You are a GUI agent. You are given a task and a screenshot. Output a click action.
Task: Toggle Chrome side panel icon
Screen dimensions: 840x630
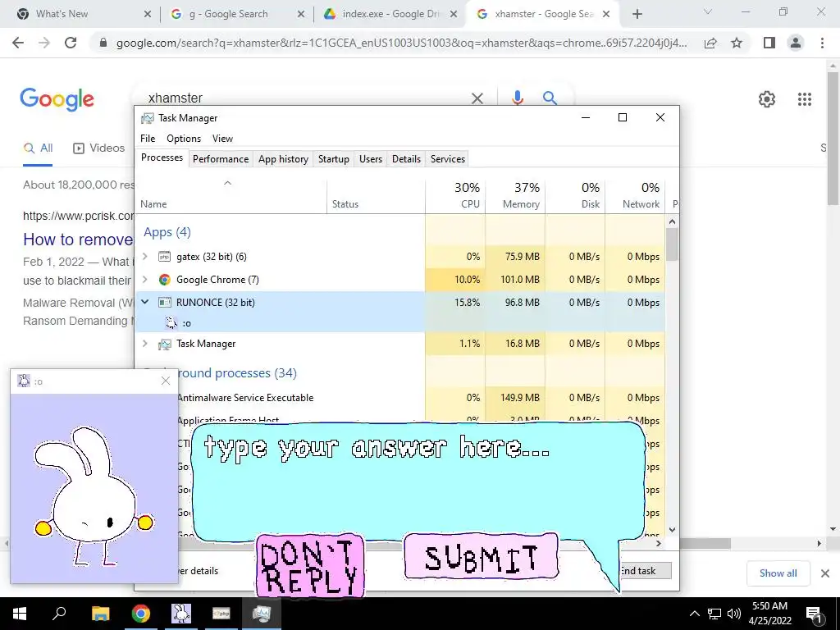click(769, 43)
